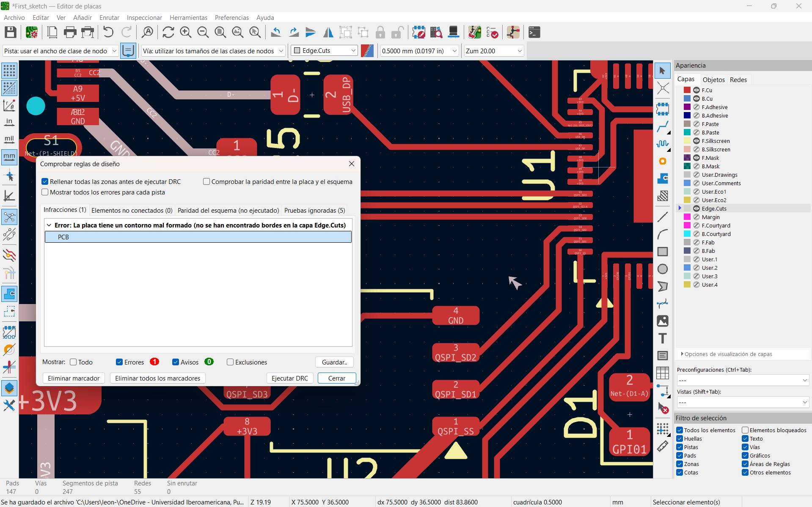Select the Draw circle tool
Viewport: 812px width, 507px height.
click(662, 269)
